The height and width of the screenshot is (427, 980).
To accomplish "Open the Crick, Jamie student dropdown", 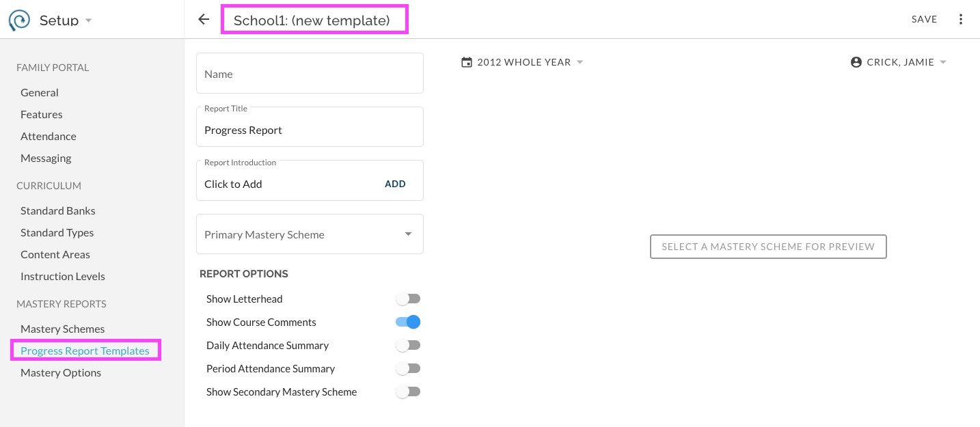I will pyautogui.click(x=899, y=62).
